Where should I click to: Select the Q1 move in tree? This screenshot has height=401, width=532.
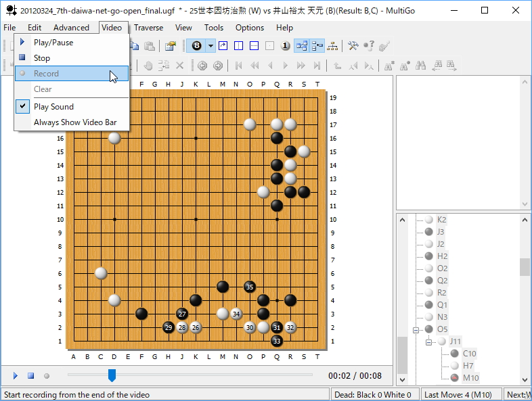(x=442, y=305)
